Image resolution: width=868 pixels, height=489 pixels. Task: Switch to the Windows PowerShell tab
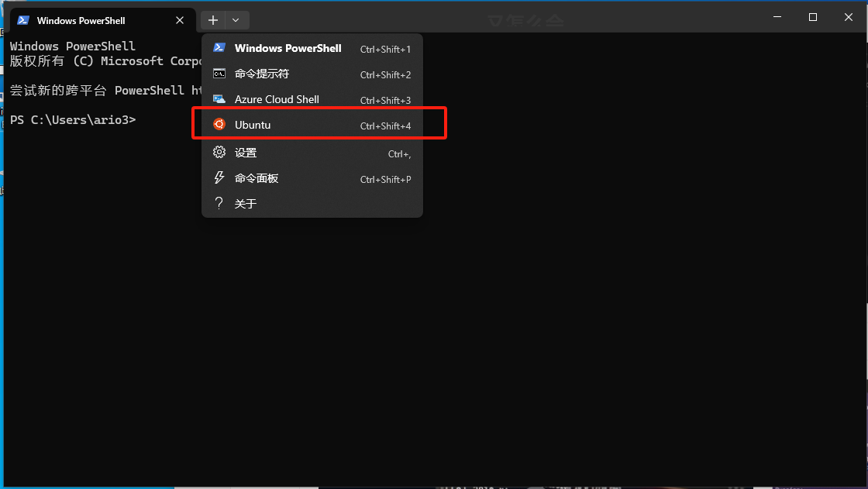(x=103, y=20)
